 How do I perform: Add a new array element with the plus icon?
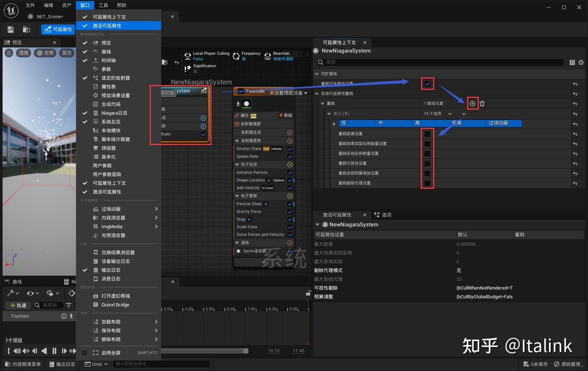pos(472,103)
